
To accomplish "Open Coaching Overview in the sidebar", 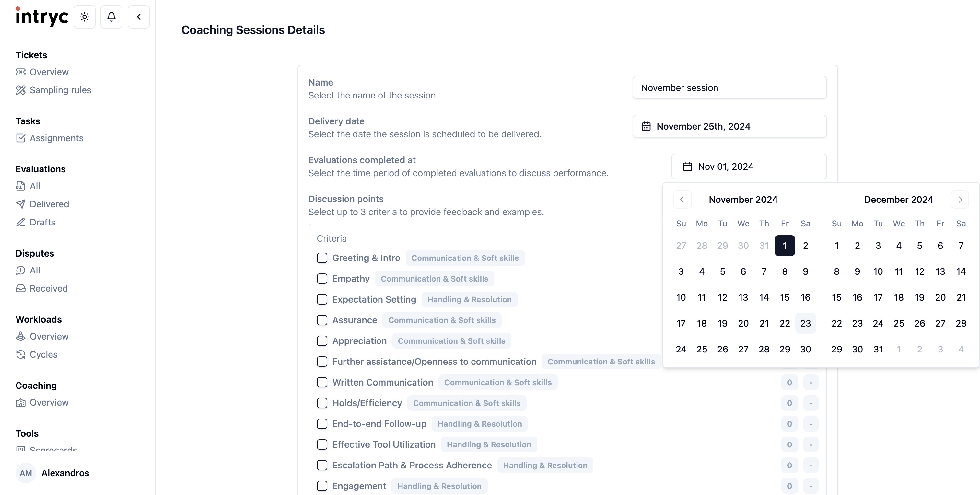I will [x=49, y=403].
